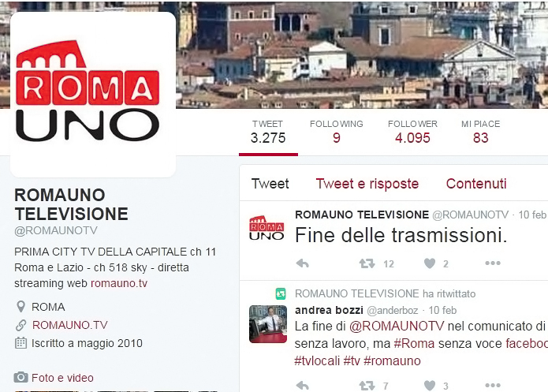Like andrea bozzi's tweet

[x=430, y=386]
